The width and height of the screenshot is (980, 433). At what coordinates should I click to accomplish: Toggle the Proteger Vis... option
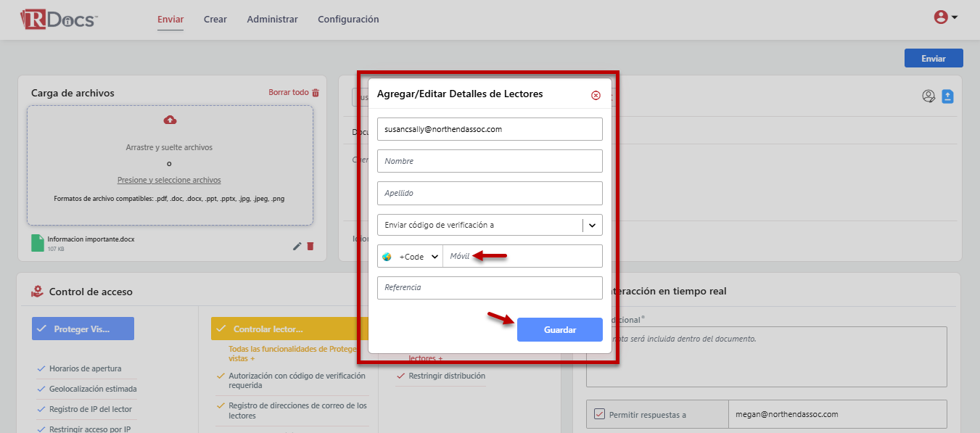tap(83, 329)
